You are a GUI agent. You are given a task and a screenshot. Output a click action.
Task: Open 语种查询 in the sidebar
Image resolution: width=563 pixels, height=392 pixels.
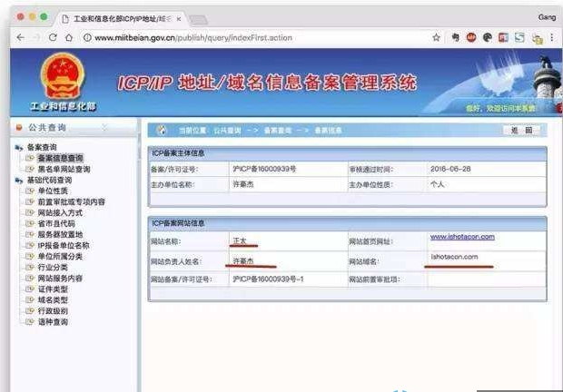53,322
